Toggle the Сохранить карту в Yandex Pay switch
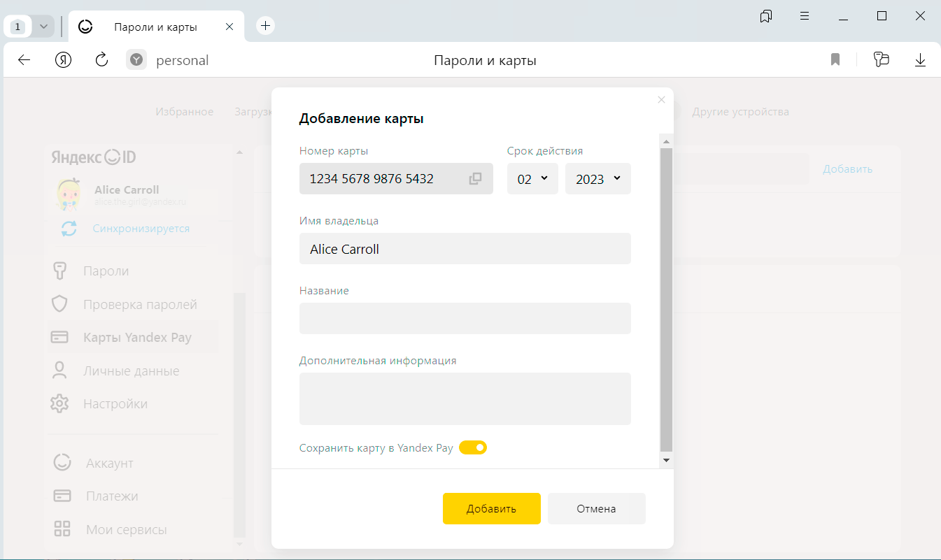 pyautogui.click(x=473, y=447)
